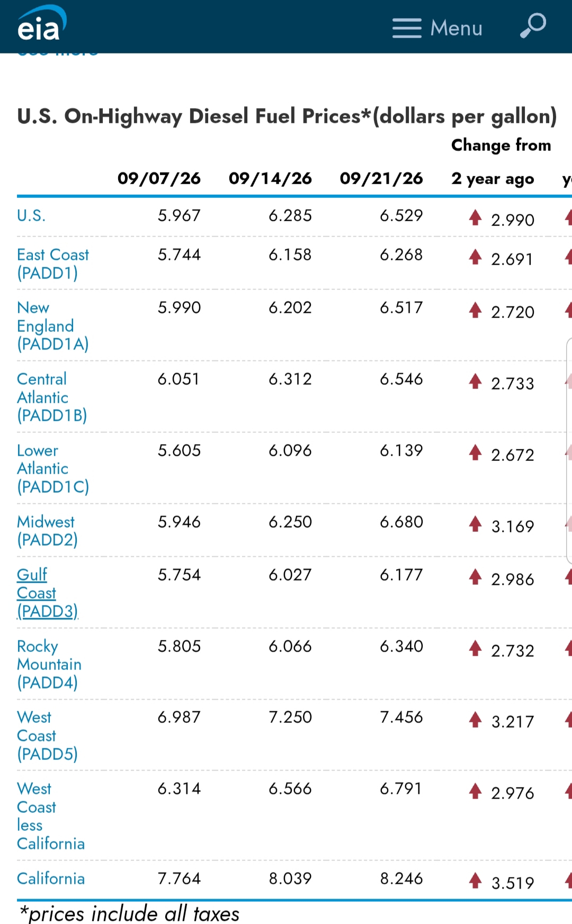This screenshot has width=572, height=924.
Task: Open the hamburger Menu icon
Action: tap(407, 28)
